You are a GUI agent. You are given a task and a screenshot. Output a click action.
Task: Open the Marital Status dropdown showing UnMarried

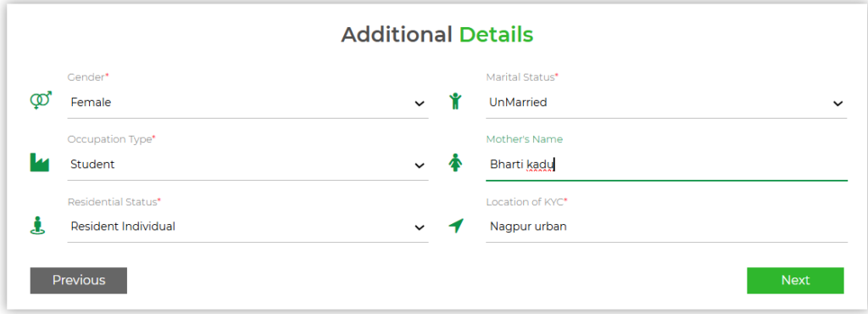pyautogui.click(x=666, y=103)
